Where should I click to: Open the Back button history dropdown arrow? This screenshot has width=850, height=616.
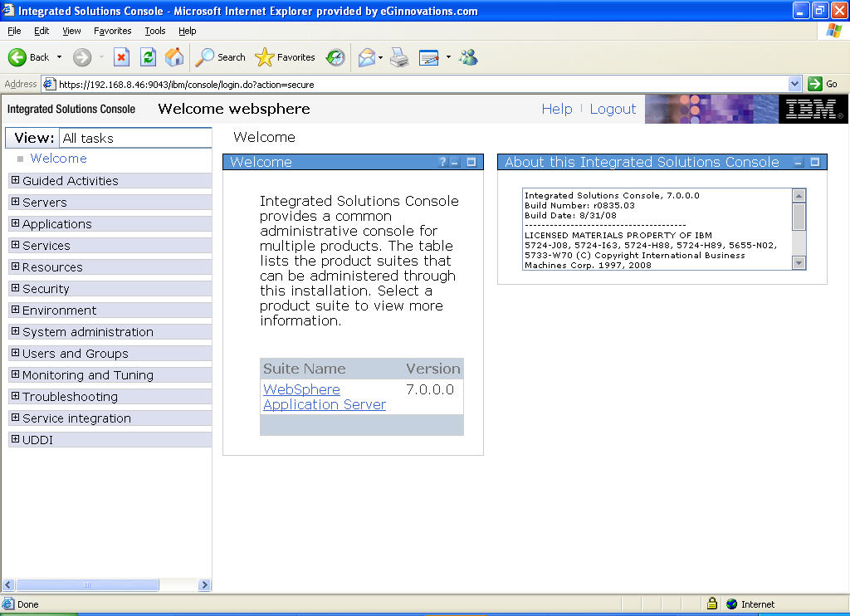point(59,57)
